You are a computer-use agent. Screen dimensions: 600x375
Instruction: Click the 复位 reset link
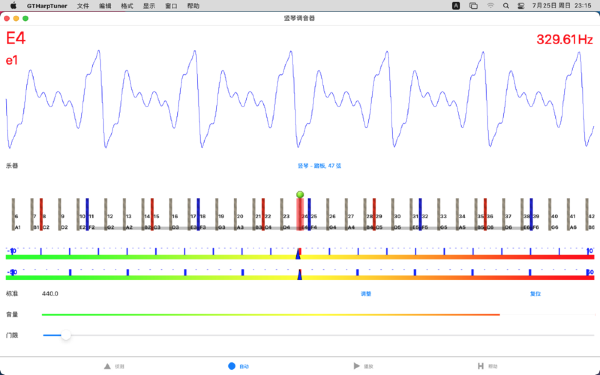535,294
